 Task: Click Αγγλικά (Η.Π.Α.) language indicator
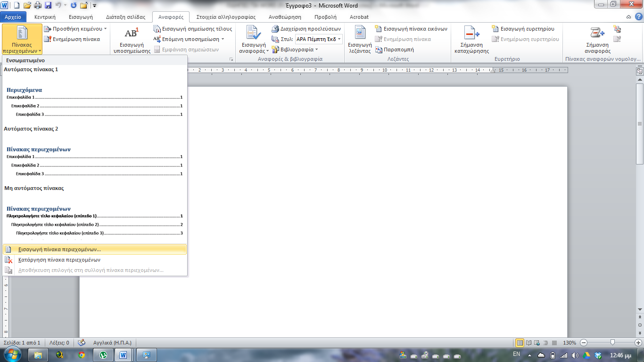(x=112, y=343)
